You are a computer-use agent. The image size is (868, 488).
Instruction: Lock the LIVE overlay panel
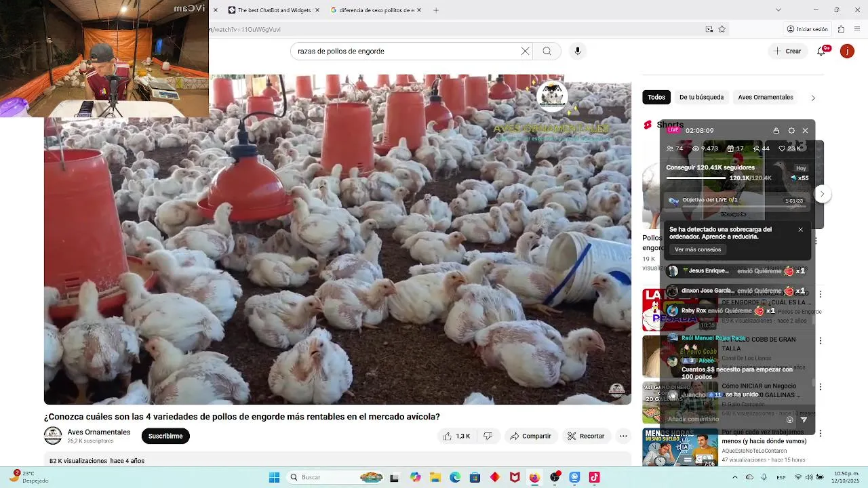pyautogui.click(x=776, y=130)
